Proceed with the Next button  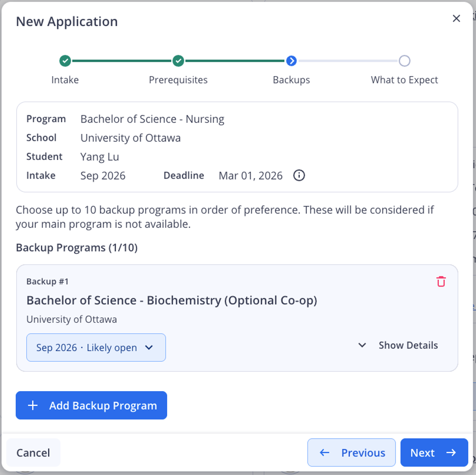click(x=434, y=452)
